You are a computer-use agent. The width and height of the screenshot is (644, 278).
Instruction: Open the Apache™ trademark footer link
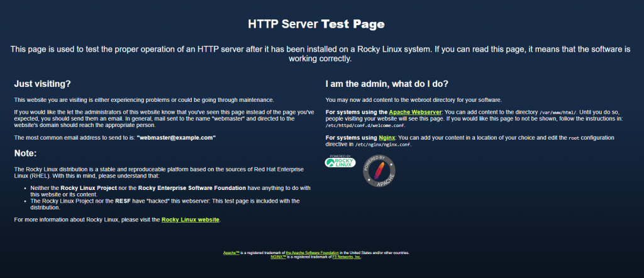pyautogui.click(x=231, y=253)
